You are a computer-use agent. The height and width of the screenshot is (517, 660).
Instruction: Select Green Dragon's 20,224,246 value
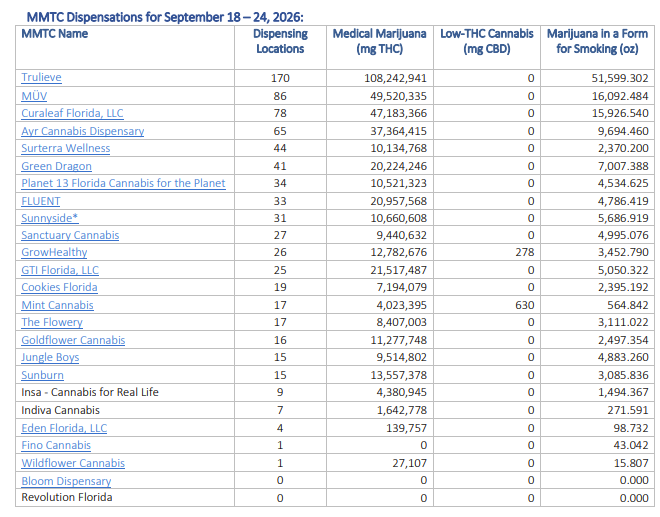(398, 166)
